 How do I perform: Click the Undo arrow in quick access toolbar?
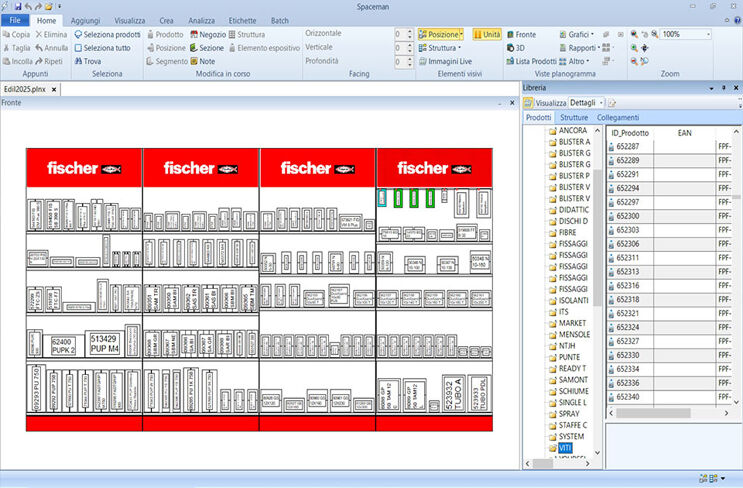tap(28, 6)
